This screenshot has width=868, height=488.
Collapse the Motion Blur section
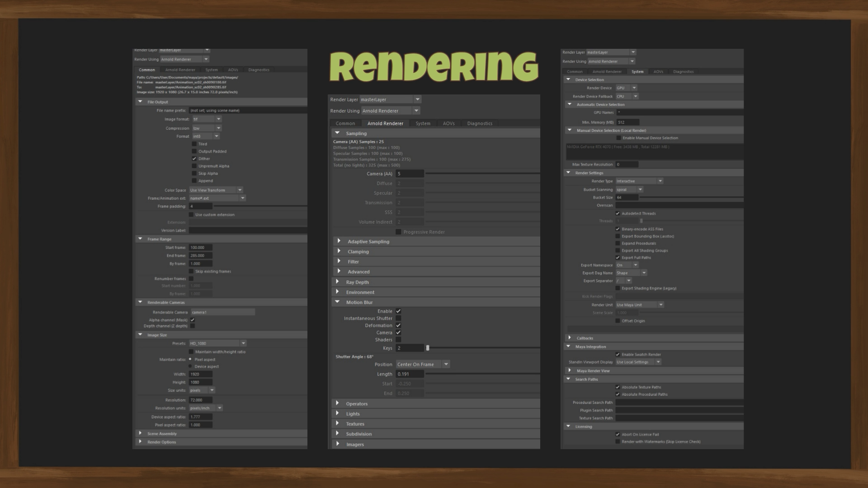337,302
